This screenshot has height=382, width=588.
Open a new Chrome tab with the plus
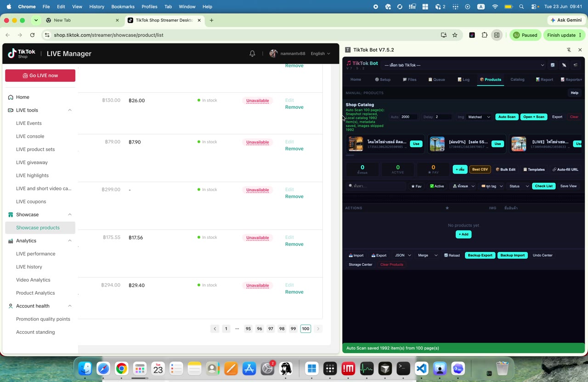coord(211,20)
